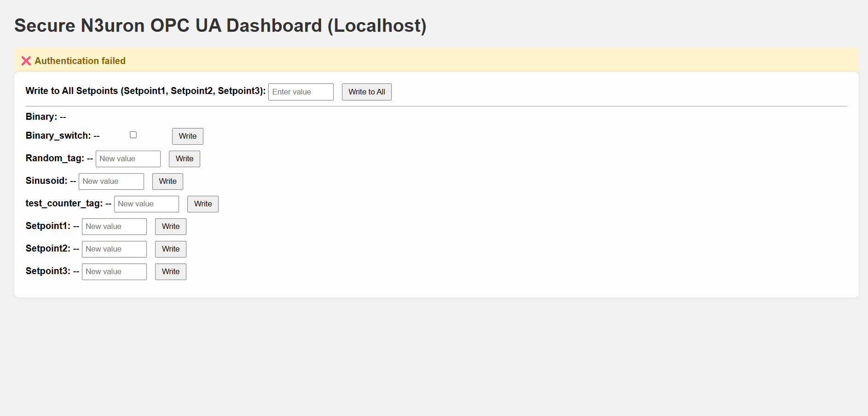Click the Write to All button
Viewport: 868px width, 416px height.
(x=366, y=92)
